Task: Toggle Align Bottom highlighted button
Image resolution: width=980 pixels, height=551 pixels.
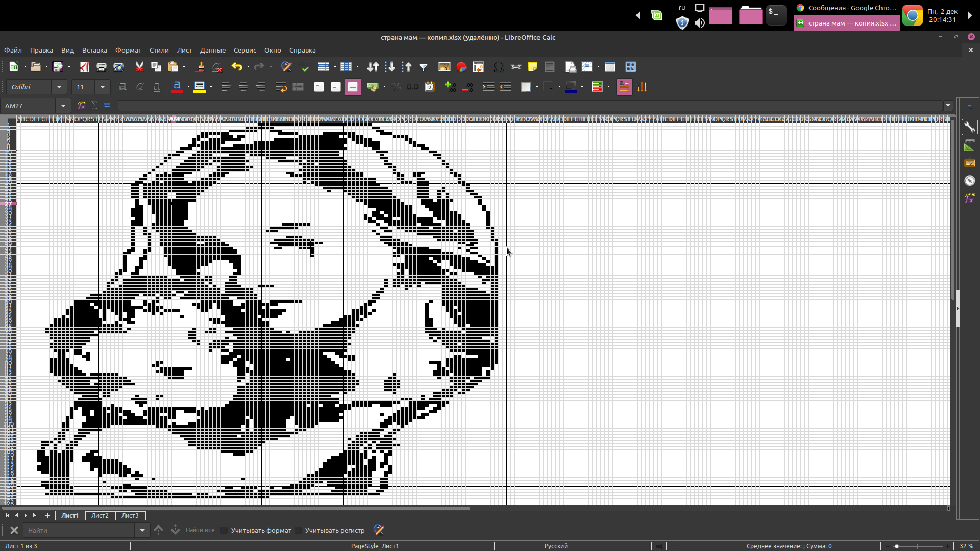Action: [353, 87]
